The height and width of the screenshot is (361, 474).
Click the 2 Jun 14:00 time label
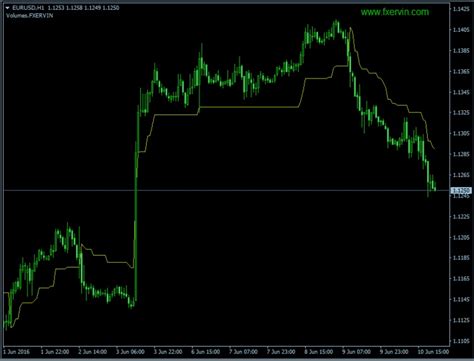(x=93, y=352)
